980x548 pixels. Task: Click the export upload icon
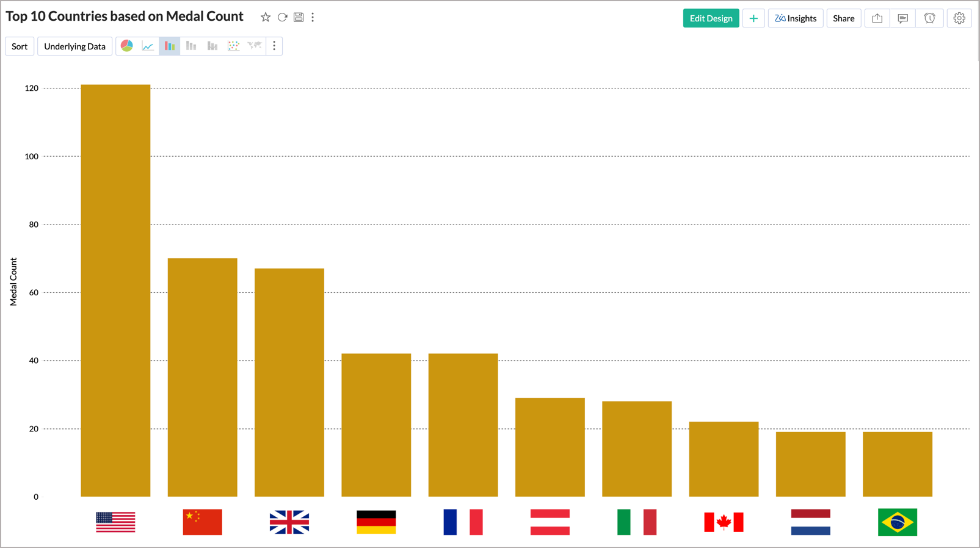point(877,18)
